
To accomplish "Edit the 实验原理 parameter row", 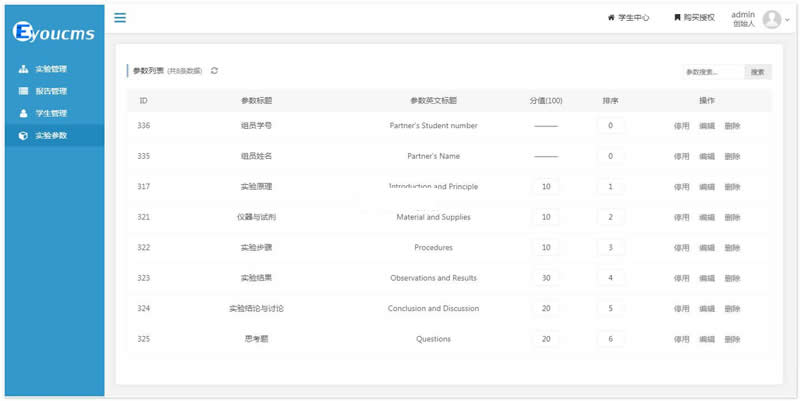I will point(706,187).
